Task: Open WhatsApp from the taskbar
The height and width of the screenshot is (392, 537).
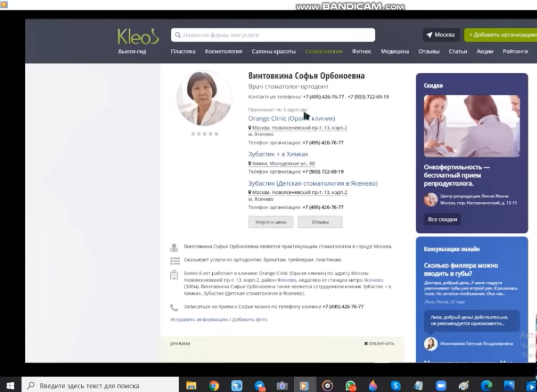Action: click(350, 386)
